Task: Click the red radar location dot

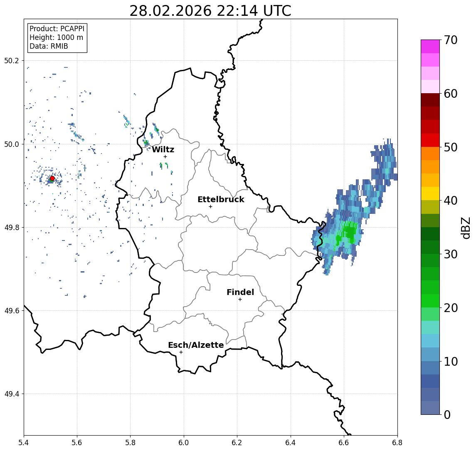Action: [52, 178]
